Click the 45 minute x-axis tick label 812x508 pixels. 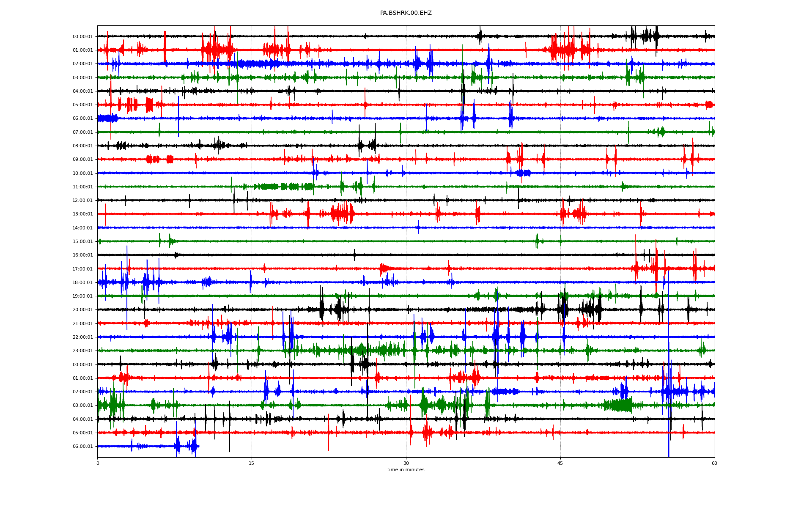560,463
